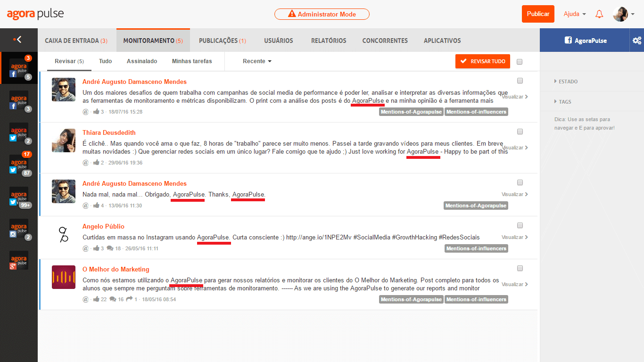Go to the Caixa de Entrada tab

(x=76, y=41)
